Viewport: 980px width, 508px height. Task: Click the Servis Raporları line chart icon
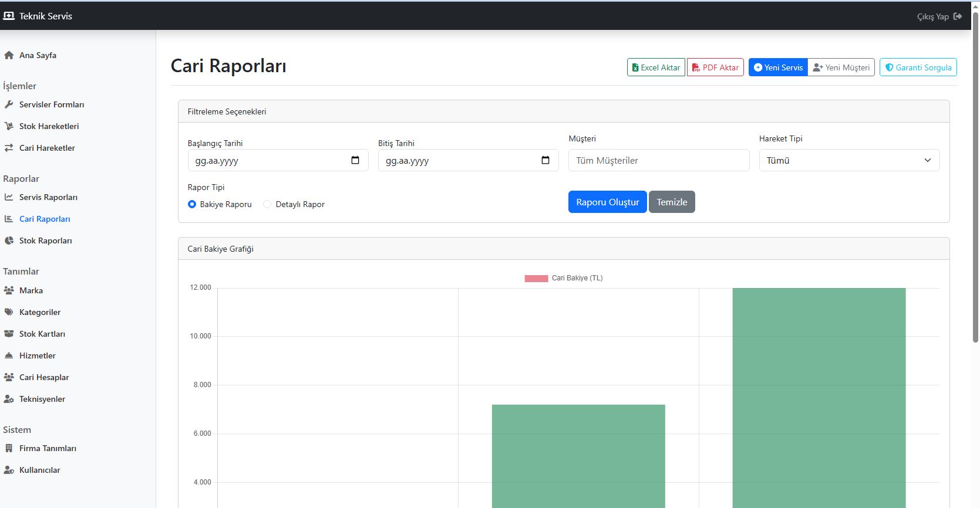pos(9,197)
